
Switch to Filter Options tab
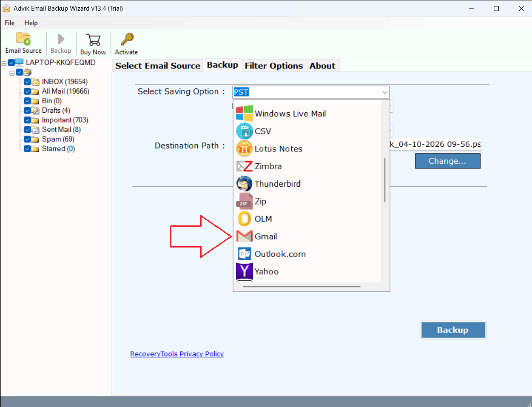(x=274, y=65)
